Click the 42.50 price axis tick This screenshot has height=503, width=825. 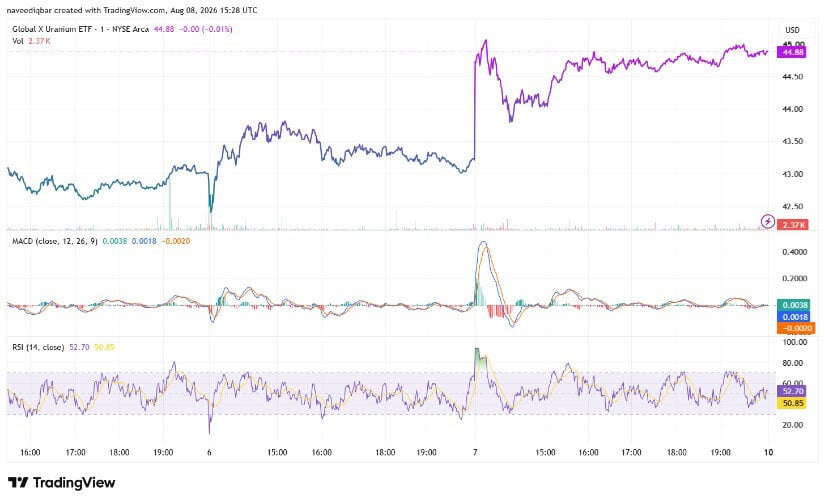(793, 207)
